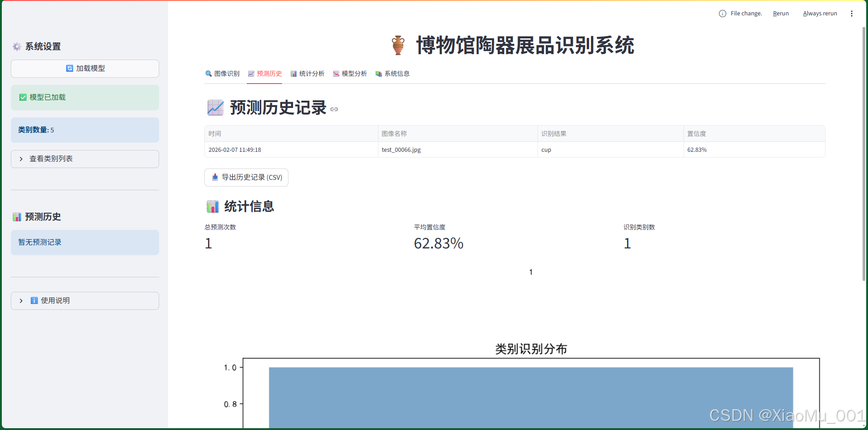Click the info icon next to File change

pyautogui.click(x=722, y=13)
